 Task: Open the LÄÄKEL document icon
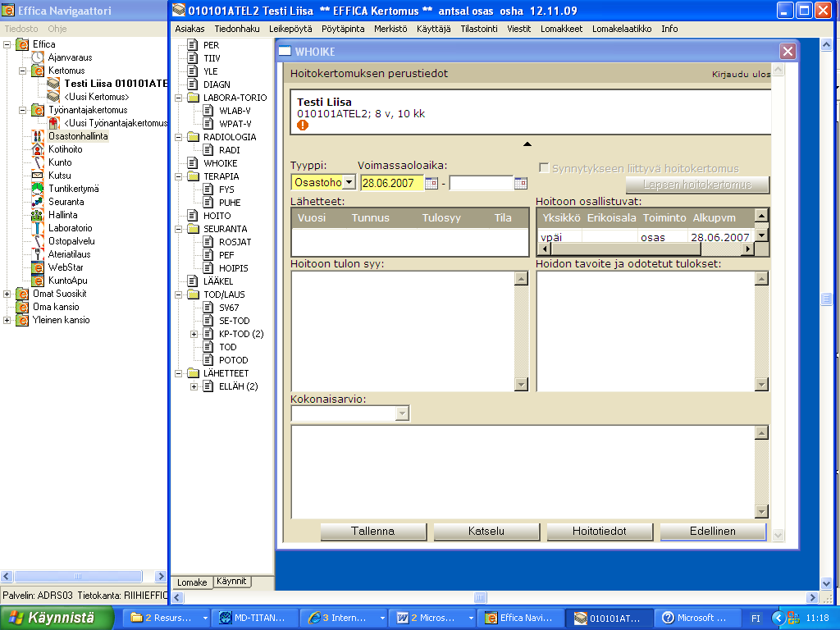(193, 281)
